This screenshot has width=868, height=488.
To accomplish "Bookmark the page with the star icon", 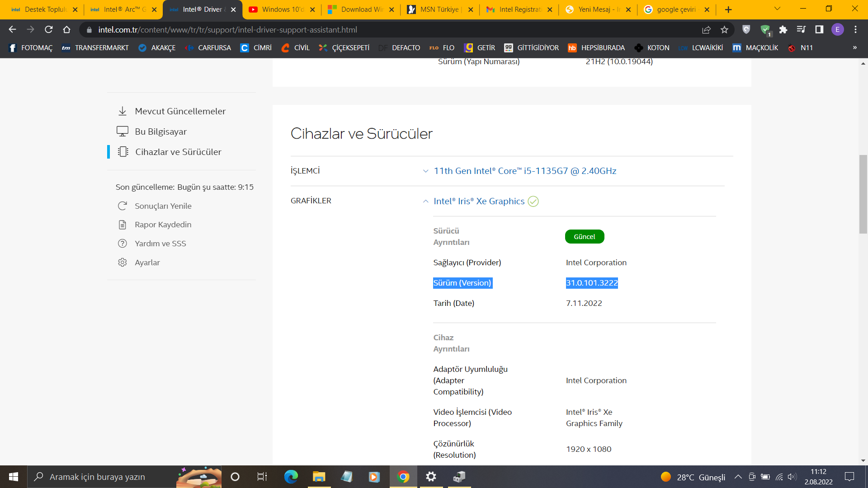I will point(724,30).
